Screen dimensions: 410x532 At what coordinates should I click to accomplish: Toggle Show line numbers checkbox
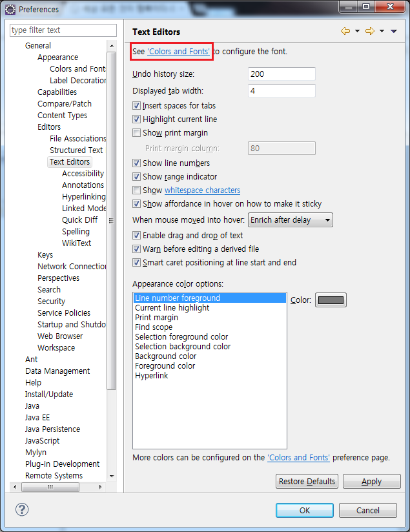pos(136,163)
